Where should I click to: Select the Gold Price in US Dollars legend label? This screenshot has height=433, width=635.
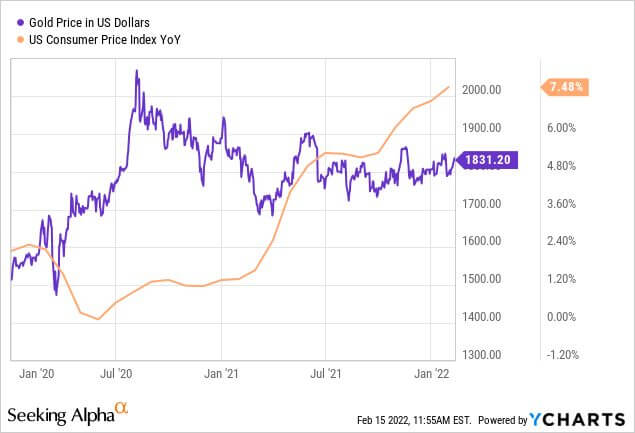tap(89, 23)
